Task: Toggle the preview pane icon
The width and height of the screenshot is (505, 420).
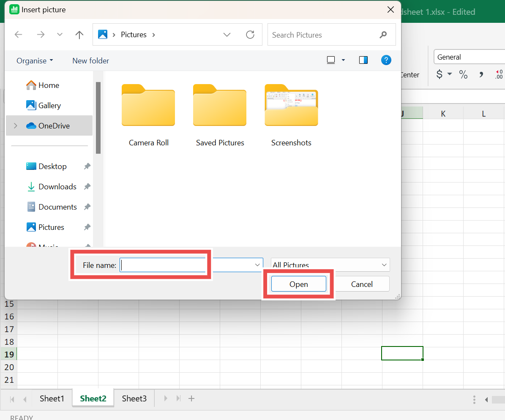Action: (363, 60)
